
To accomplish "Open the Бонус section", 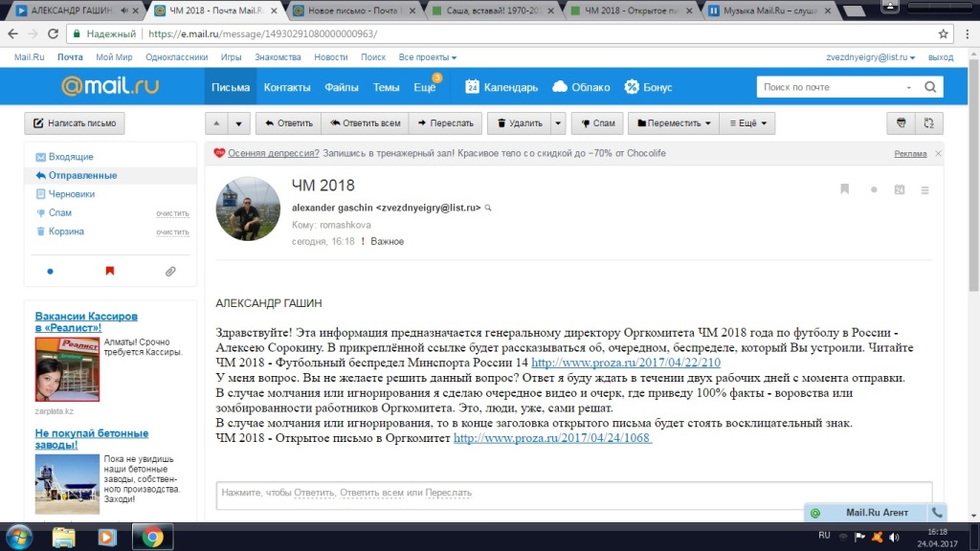I will (x=648, y=87).
